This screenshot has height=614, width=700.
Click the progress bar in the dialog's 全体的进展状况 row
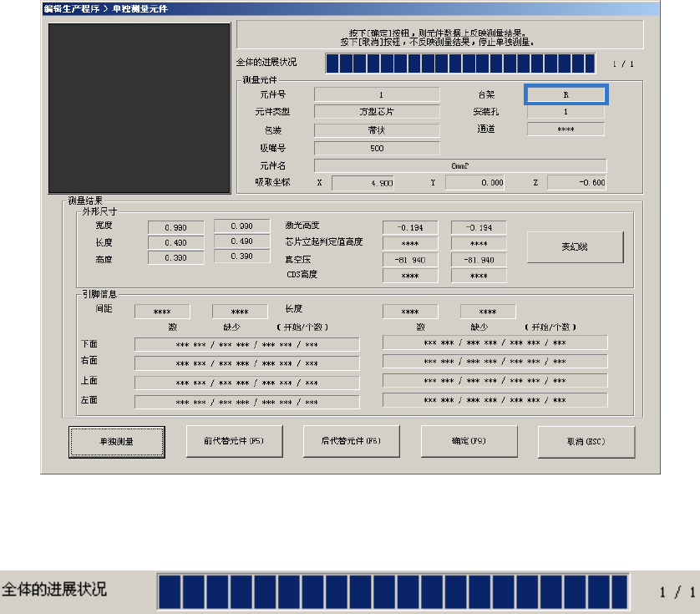(x=460, y=63)
